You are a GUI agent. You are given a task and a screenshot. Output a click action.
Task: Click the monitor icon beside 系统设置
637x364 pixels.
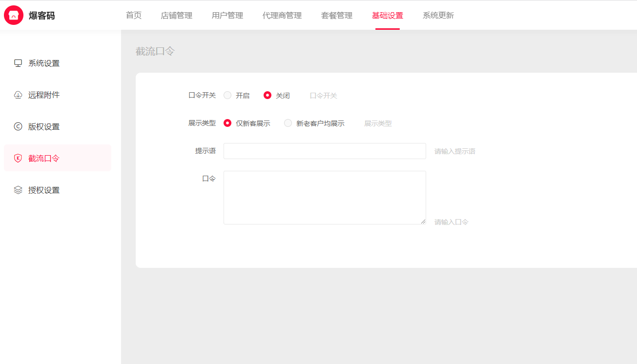click(x=18, y=63)
